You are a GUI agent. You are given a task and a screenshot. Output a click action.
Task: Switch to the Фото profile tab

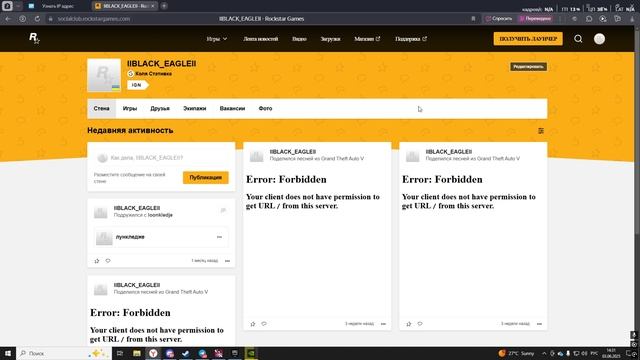pyautogui.click(x=265, y=109)
